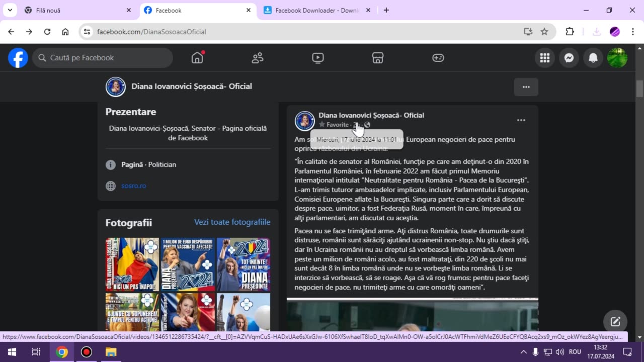Select the active Facebook tab
This screenshot has height=362, width=644.
point(198,10)
